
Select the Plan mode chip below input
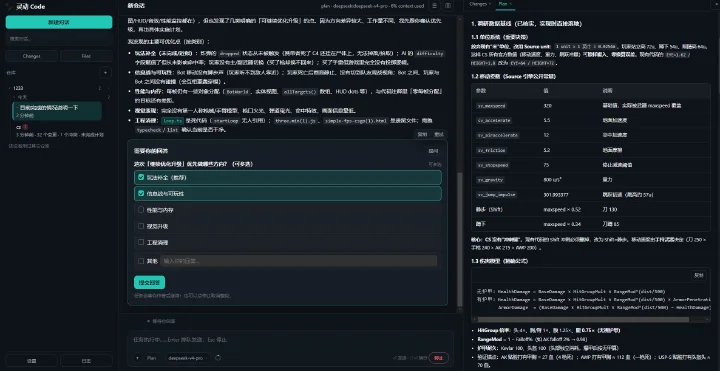pos(152,358)
